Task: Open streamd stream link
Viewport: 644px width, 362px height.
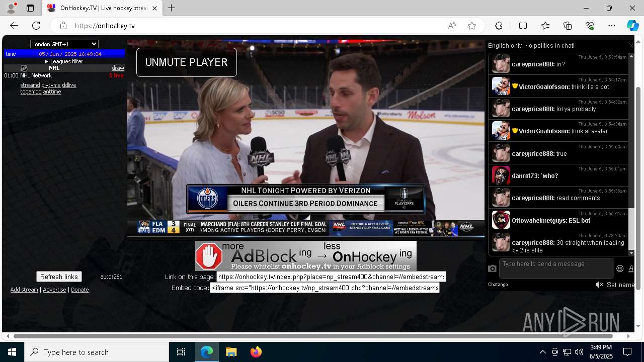Action: pos(30,85)
